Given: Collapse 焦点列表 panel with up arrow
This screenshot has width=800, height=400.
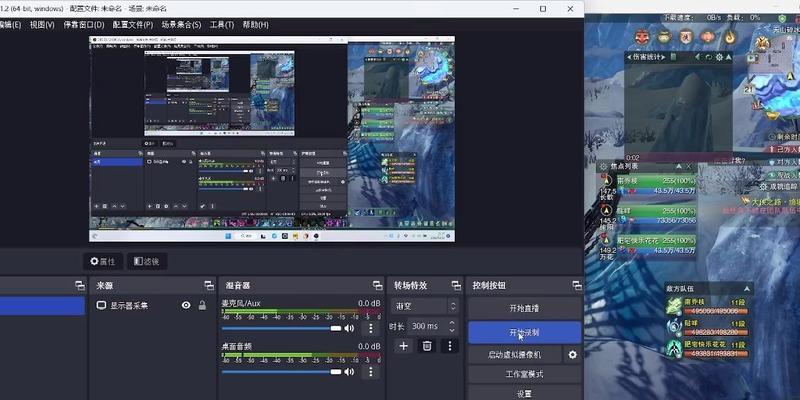Looking at the screenshot, I should (x=679, y=166).
